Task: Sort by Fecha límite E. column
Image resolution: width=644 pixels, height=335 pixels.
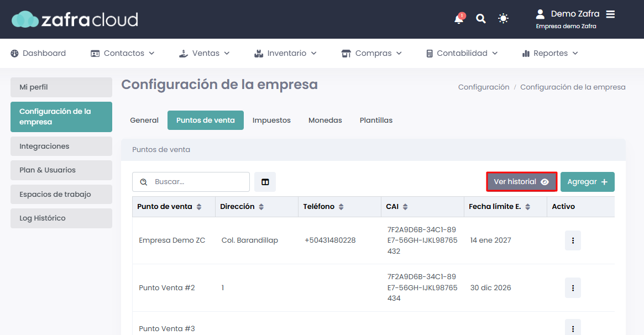Action: (x=528, y=207)
